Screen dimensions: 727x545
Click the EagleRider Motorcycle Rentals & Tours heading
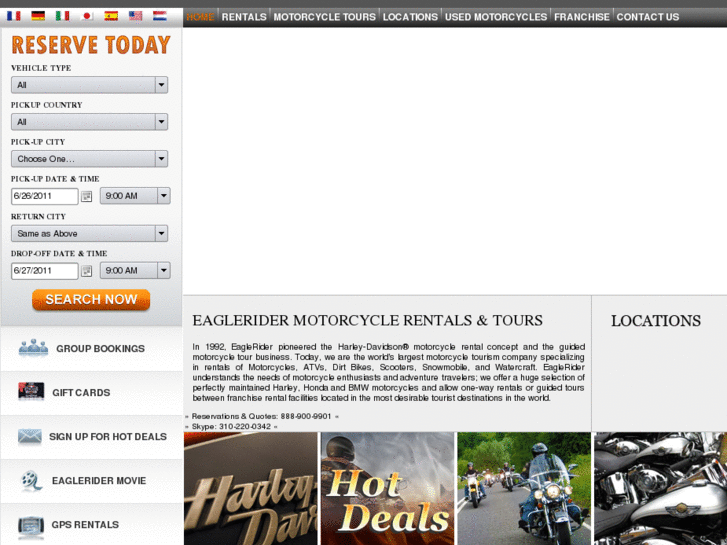click(x=368, y=321)
